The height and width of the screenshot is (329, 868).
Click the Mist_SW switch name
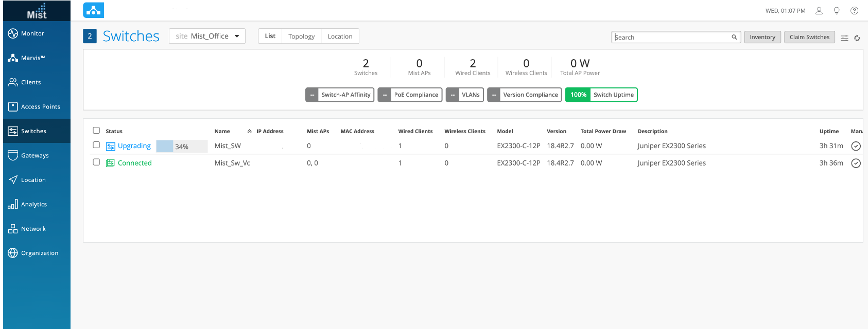[228, 146]
